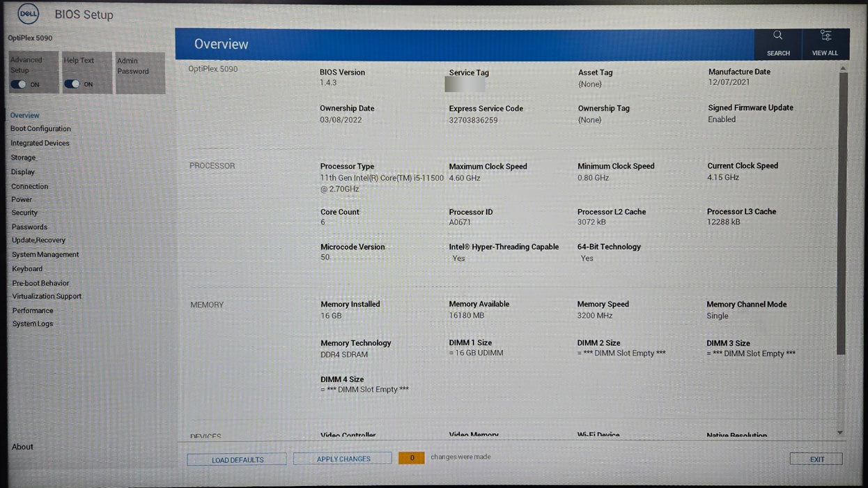Open Passwords section

click(x=29, y=227)
